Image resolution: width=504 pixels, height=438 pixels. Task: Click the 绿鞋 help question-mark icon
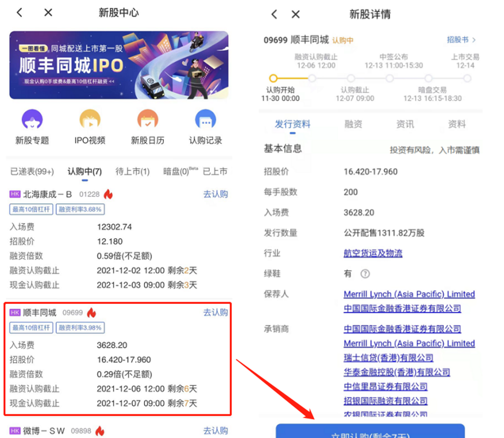click(365, 274)
